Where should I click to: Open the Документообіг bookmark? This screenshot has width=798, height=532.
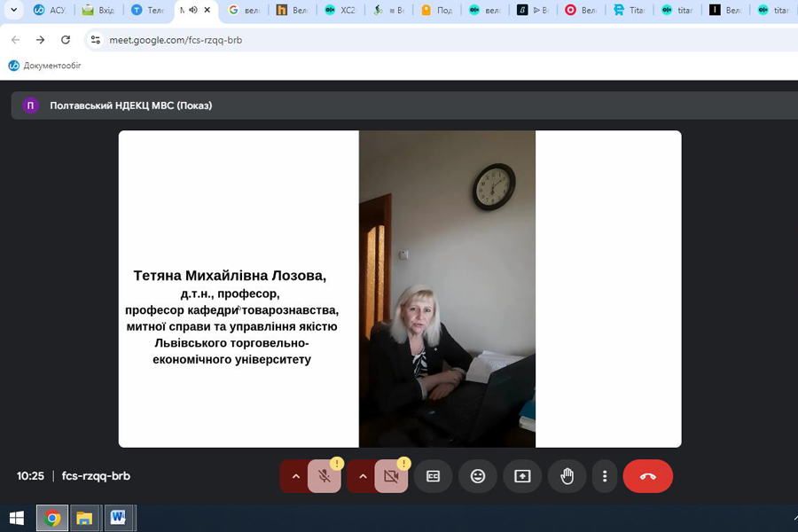44,66
